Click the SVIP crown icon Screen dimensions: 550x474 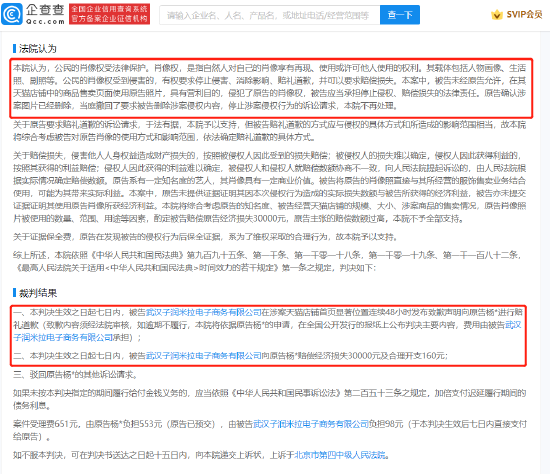[x=497, y=15]
